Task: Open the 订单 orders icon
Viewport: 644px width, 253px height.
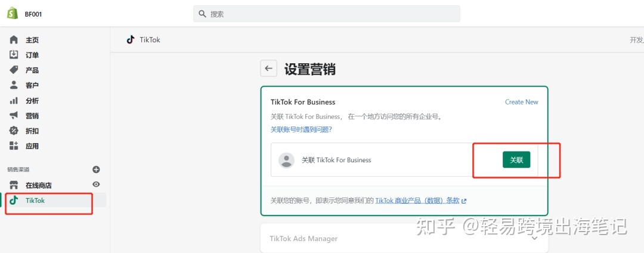Action: coord(14,55)
